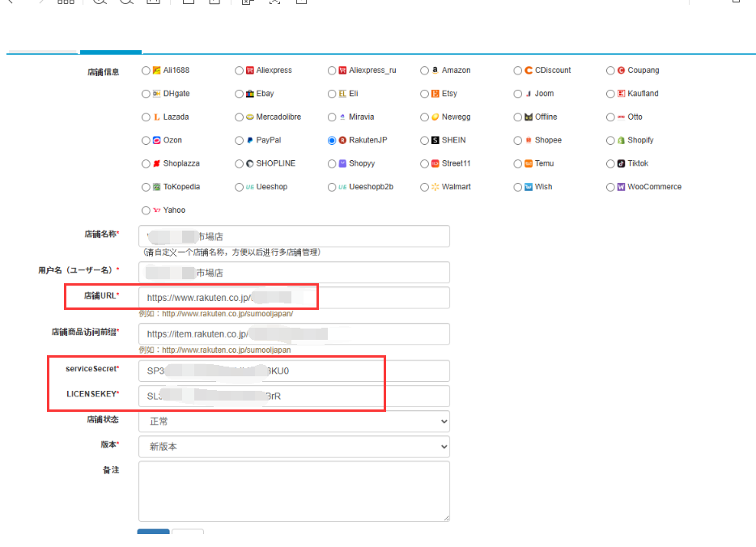Click the Kaufland red logo icon
Viewport: 756px width, 547px height.
621,94
